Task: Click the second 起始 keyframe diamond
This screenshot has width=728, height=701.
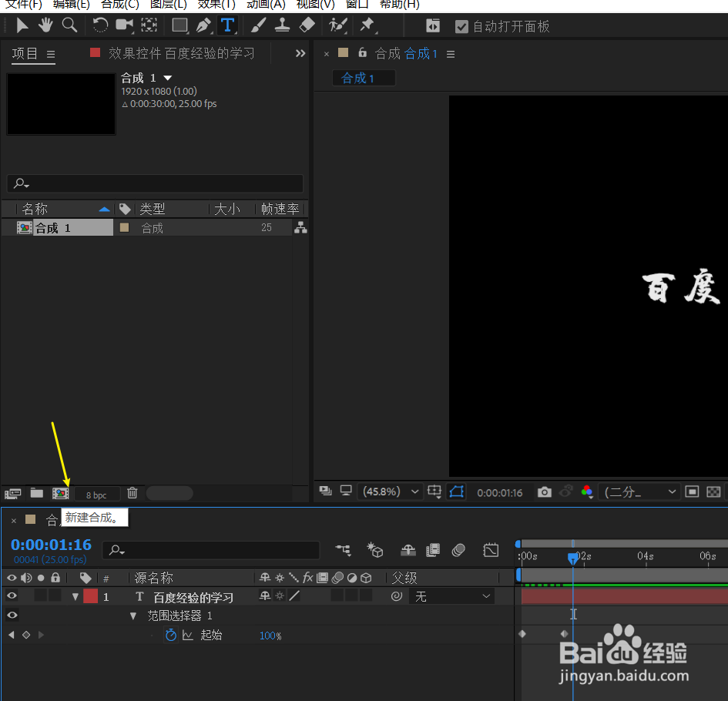Action: [x=564, y=634]
